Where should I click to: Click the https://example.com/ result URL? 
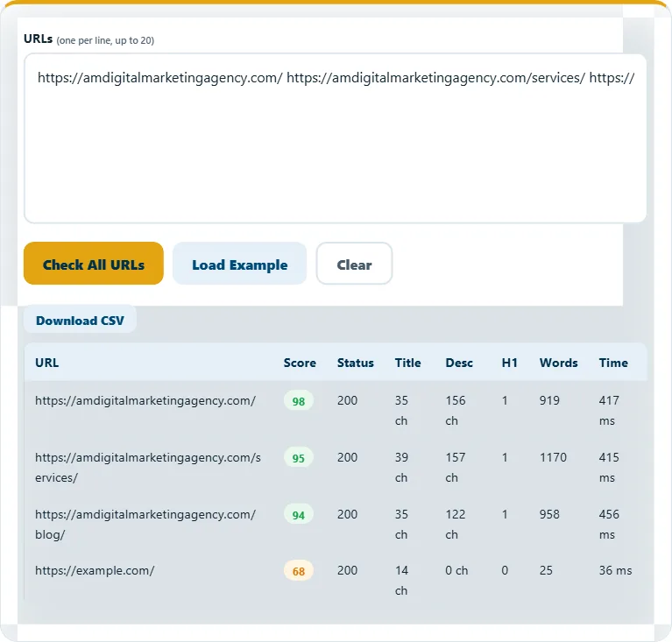tap(95, 570)
